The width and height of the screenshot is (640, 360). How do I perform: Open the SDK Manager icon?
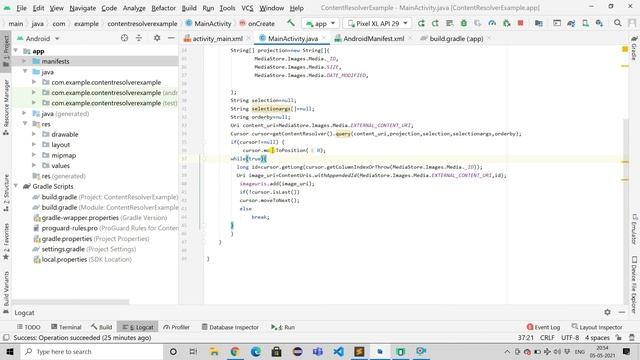[x=599, y=23]
